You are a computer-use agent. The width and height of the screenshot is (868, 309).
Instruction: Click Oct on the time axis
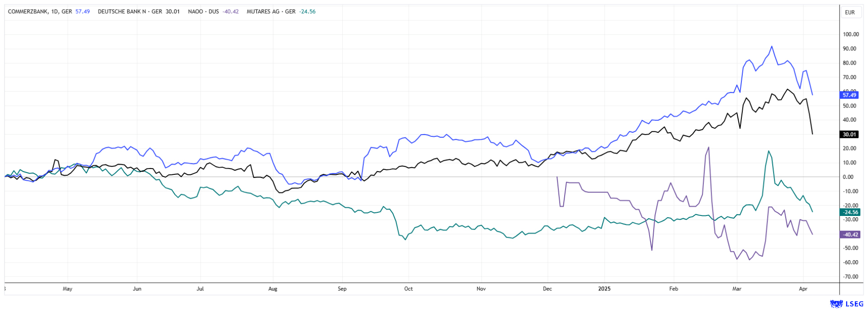coord(408,289)
